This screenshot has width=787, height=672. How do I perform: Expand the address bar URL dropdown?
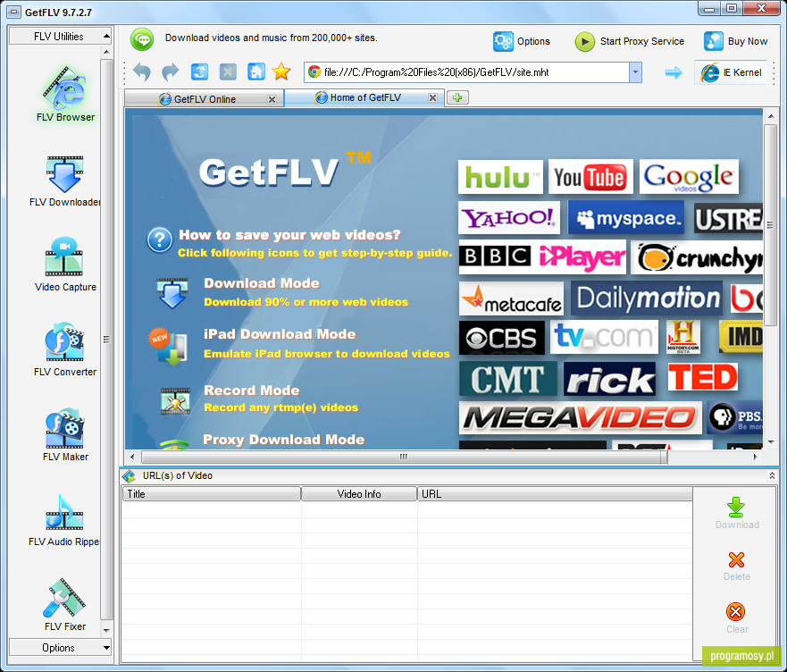(635, 72)
